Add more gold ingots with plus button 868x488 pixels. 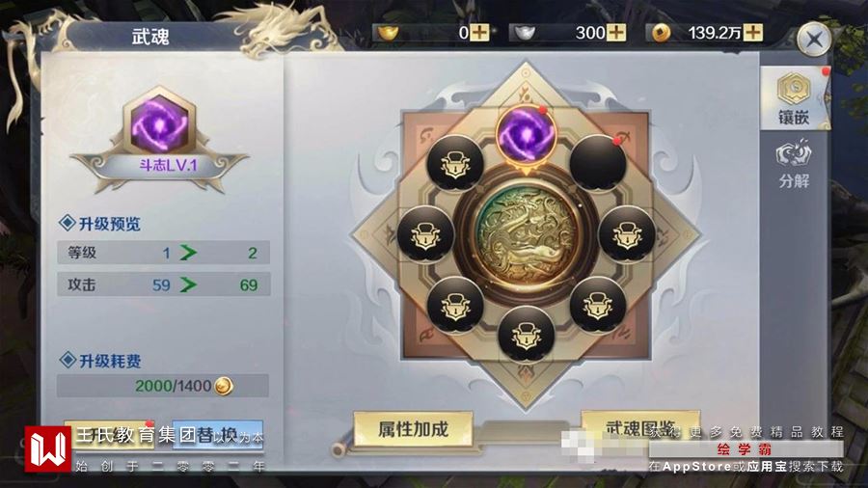pos(479,33)
